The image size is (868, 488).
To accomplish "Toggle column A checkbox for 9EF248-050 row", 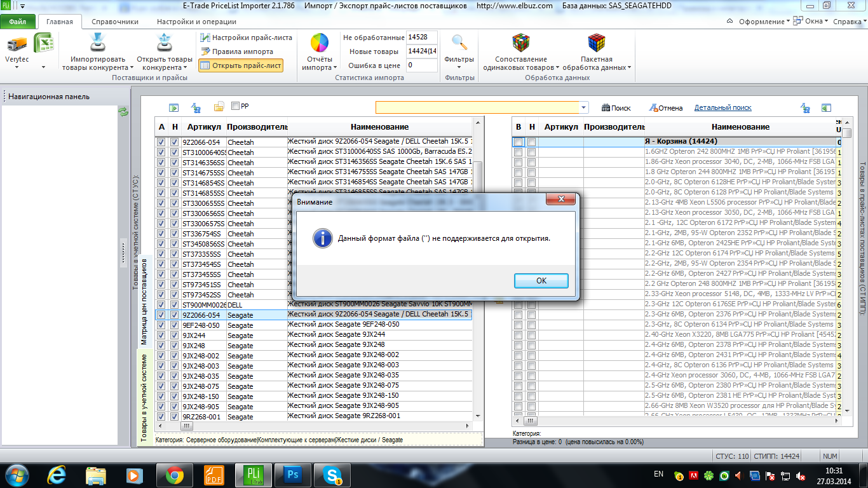I will 161,325.
